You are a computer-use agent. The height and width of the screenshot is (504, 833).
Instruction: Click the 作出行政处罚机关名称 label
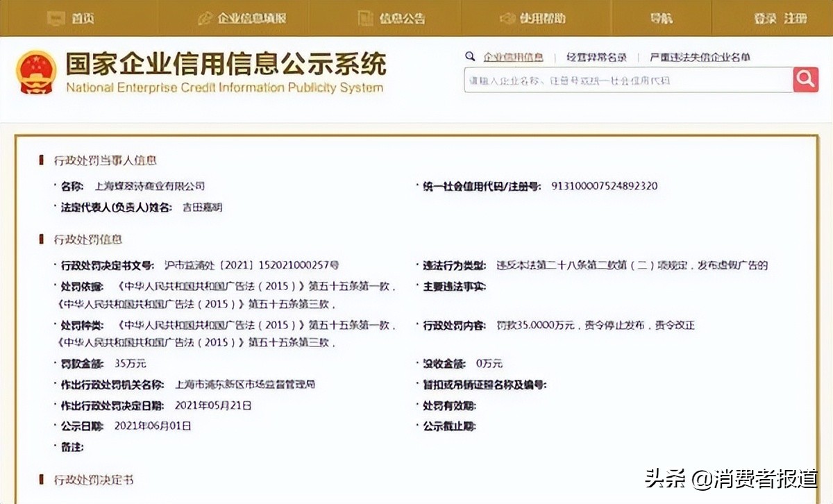112,385
